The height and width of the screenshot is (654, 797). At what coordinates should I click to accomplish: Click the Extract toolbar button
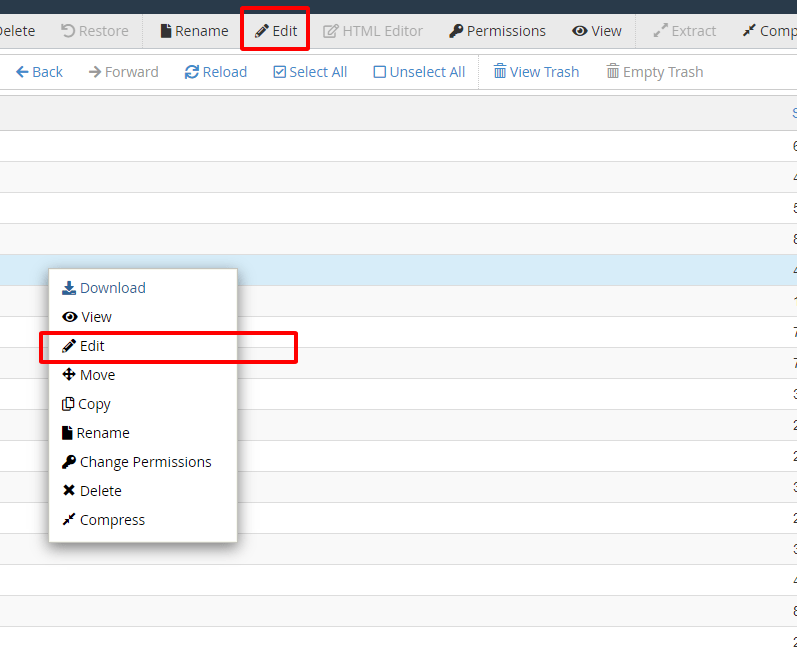685,31
